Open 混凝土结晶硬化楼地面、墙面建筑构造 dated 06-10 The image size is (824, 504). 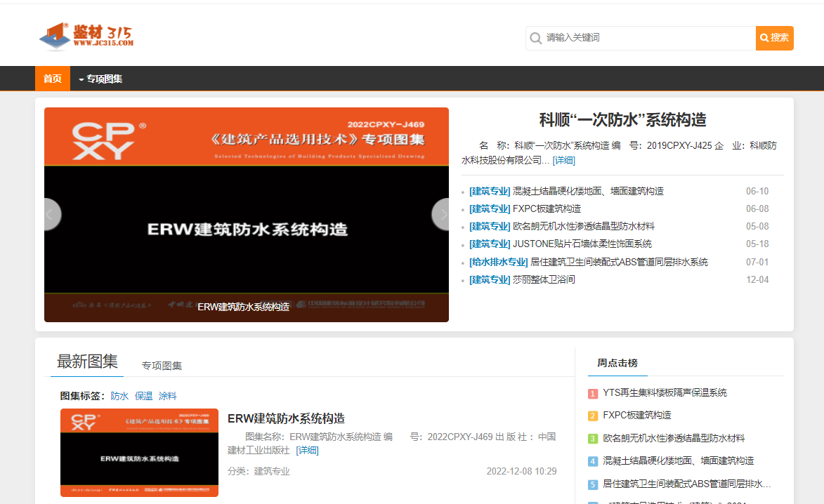[588, 191]
